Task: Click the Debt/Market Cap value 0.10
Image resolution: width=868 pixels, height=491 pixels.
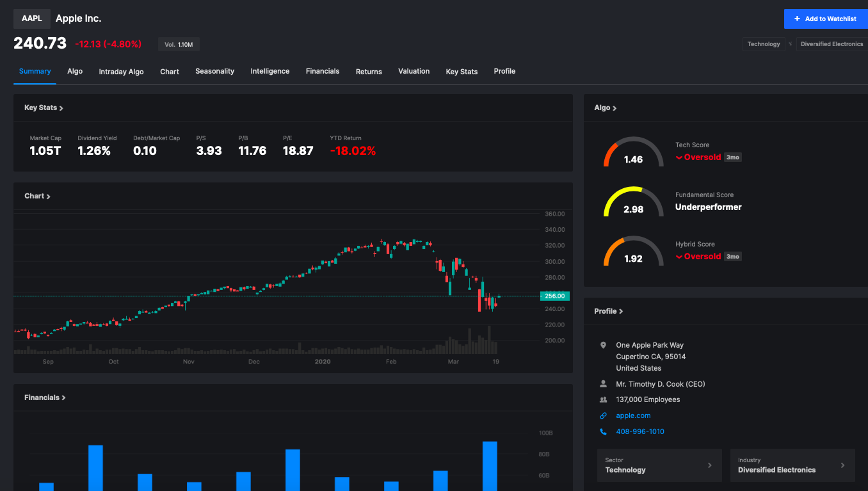Action: click(145, 151)
